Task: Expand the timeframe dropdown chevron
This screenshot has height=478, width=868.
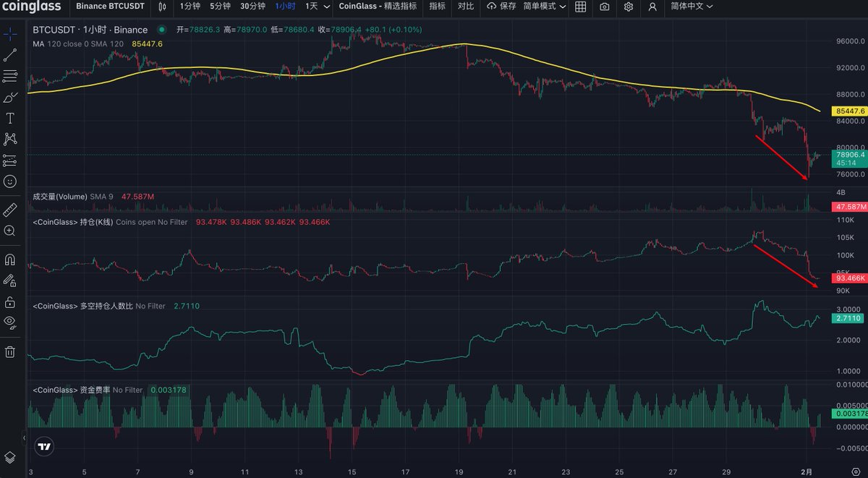Action: point(327,7)
